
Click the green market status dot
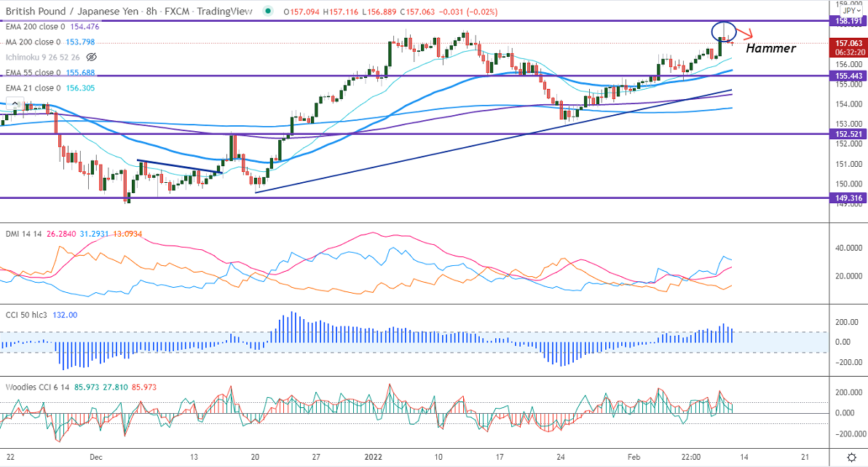269,11
